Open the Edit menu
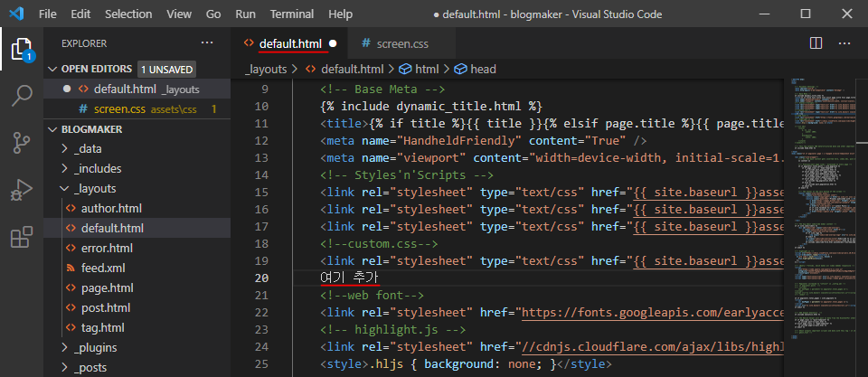 80,14
